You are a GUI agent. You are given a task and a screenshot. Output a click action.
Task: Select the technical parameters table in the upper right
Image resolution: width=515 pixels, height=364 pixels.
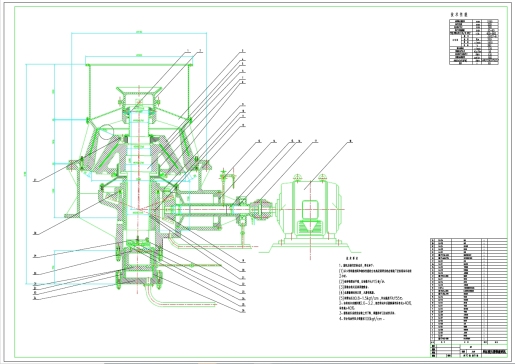[x=474, y=42]
